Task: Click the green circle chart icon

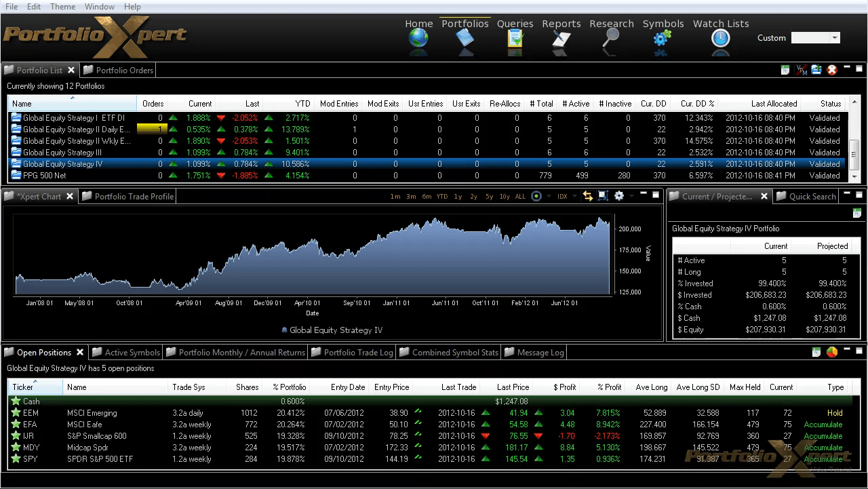Action: [x=536, y=196]
